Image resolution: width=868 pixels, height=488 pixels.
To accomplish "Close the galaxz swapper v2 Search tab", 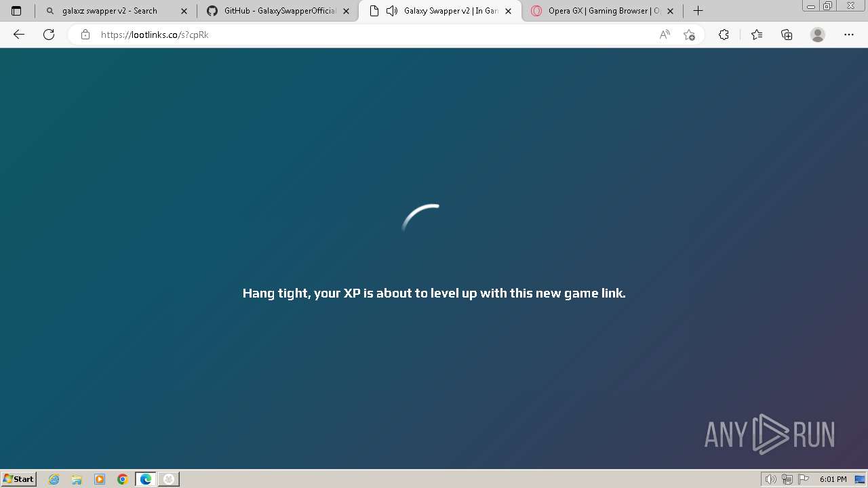I will tap(184, 11).
